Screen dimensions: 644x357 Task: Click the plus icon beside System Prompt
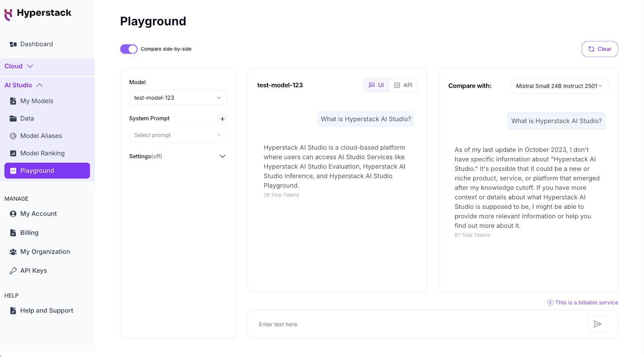[x=222, y=119]
